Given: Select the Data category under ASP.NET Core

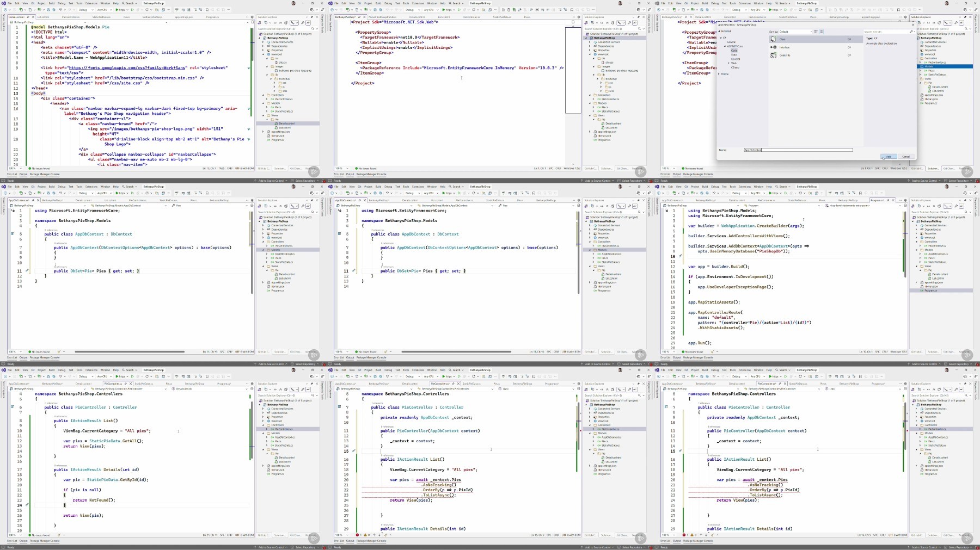Looking at the screenshot, I should [734, 55].
